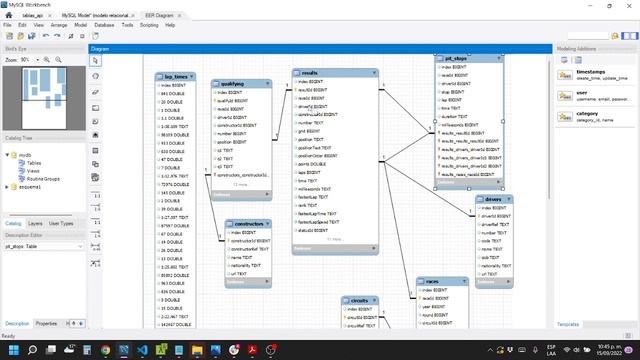Switch to the tablas_api tab
This screenshot has height=360, width=640.
(x=32, y=15)
